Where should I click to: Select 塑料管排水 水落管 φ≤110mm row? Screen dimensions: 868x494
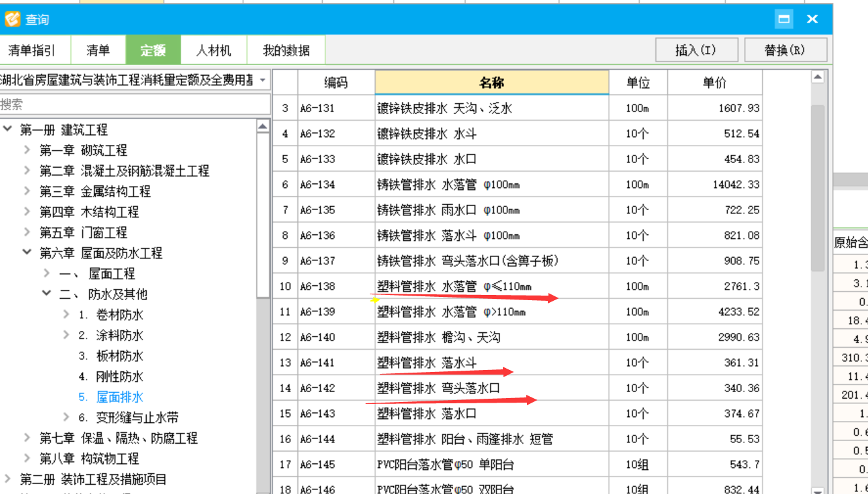tap(518, 286)
